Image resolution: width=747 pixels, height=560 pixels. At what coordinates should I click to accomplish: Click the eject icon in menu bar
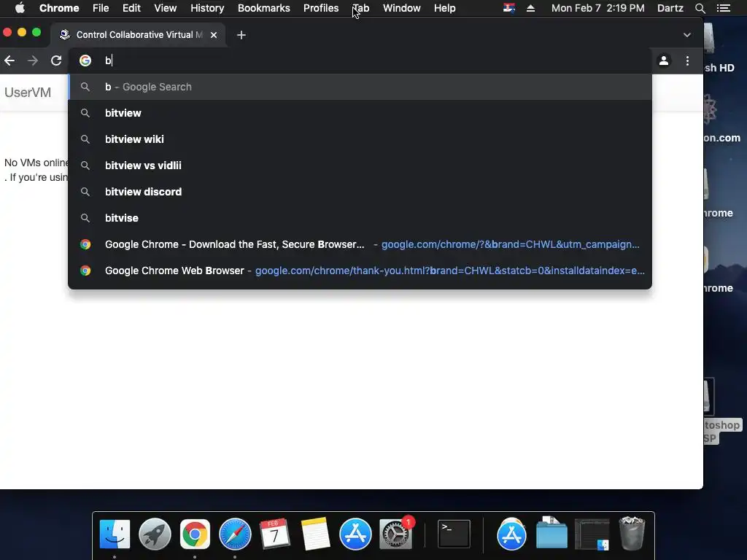[x=531, y=8]
